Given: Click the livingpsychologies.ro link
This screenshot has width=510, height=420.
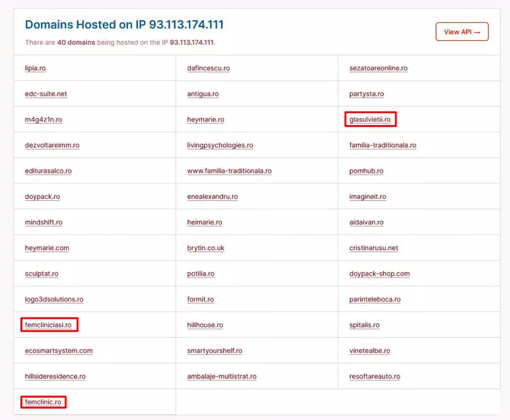Looking at the screenshot, I should tap(220, 145).
